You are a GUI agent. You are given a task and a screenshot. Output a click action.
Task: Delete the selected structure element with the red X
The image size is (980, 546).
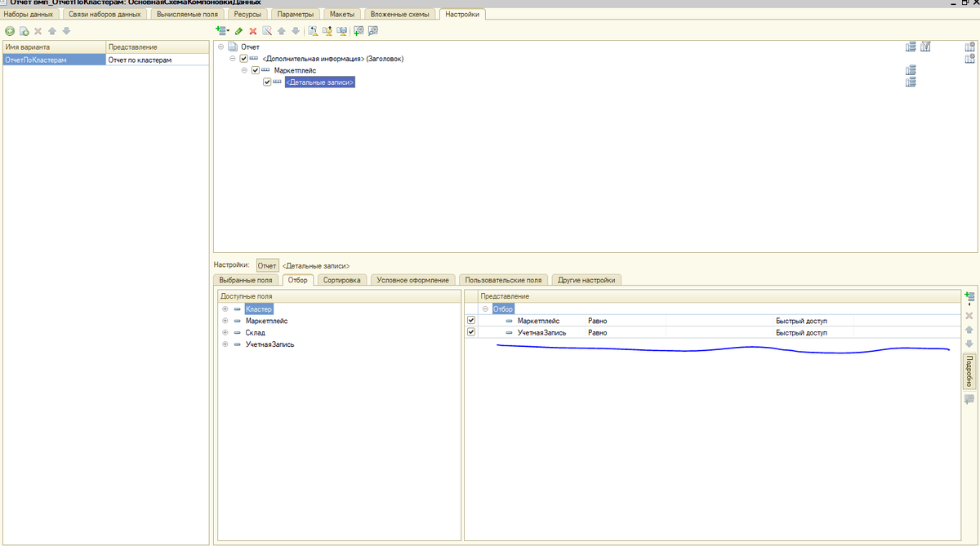(253, 31)
